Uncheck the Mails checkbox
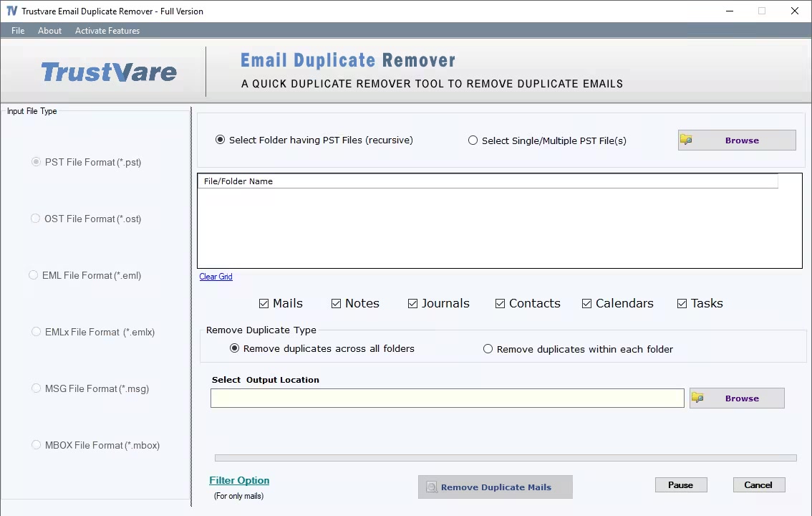The width and height of the screenshot is (812, 516). click(x=264, y=304)
